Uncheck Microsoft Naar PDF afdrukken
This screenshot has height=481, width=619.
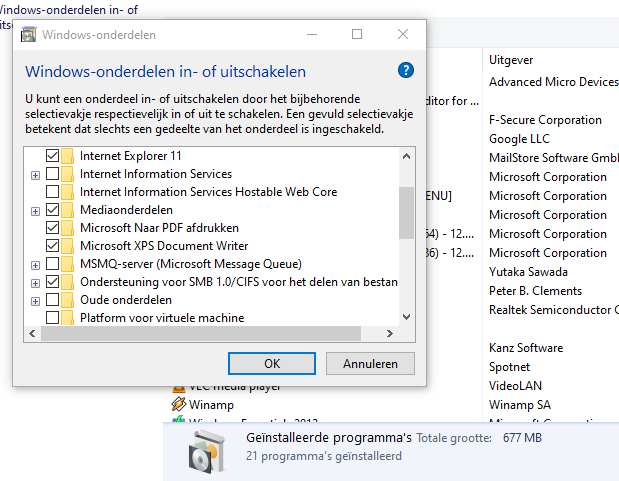[53, 228]
